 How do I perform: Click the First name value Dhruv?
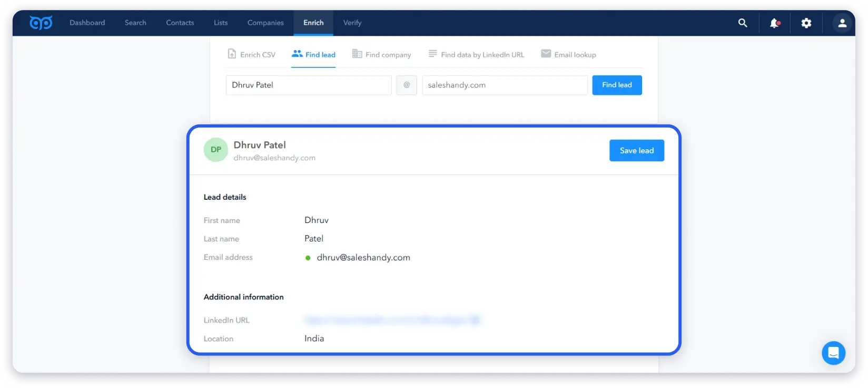(x=317, y=220)
